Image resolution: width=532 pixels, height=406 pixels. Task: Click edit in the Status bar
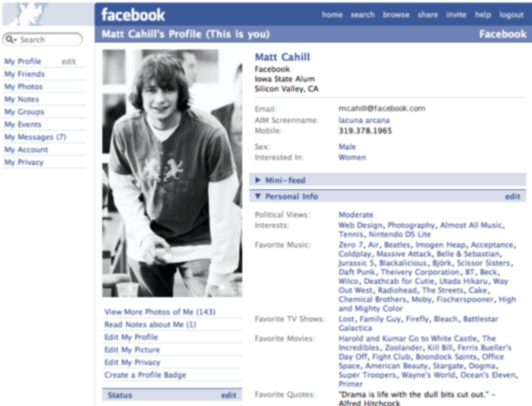coord(228,395)
